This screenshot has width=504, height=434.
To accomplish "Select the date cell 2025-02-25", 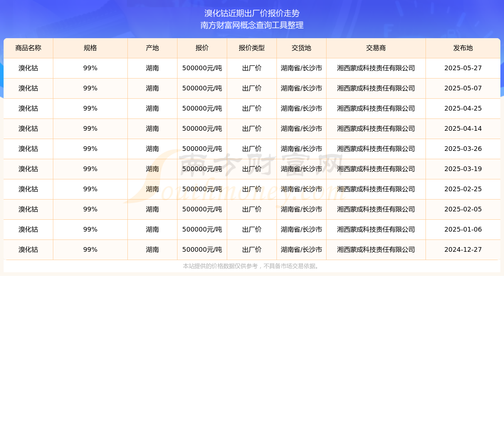I will 463,189.
